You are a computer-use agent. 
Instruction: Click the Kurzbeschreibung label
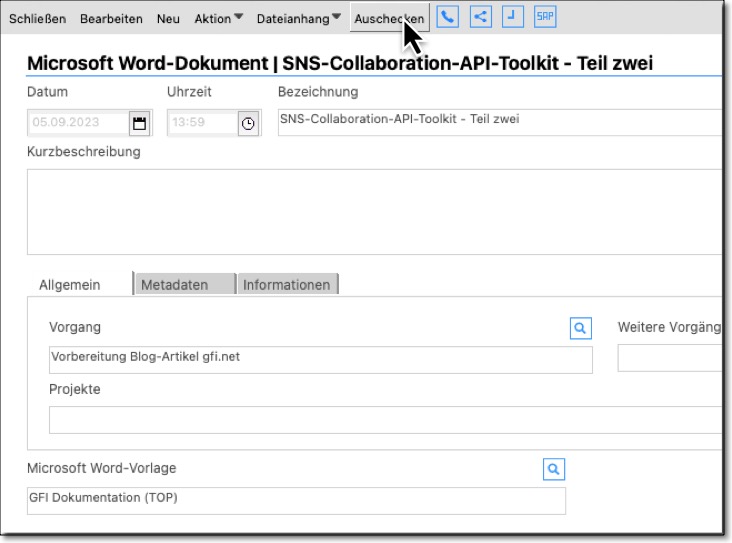[84, 152]
